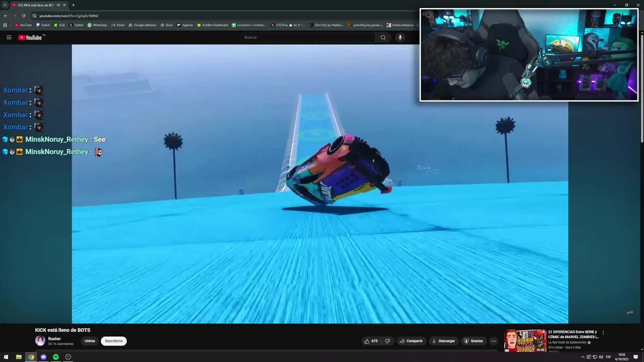This screenshot has width=644, height=362.
Task: Open a new browser tab
Action: pos(73,5)
